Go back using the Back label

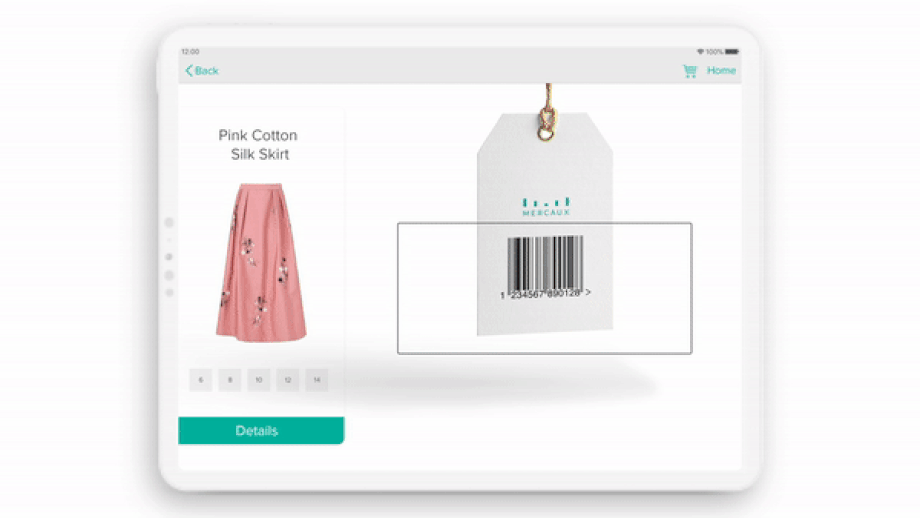coord(207,71)
